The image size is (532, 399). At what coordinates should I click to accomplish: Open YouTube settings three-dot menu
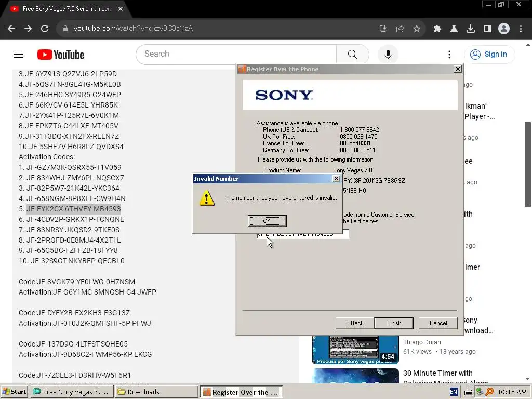(x=449, y=54)
